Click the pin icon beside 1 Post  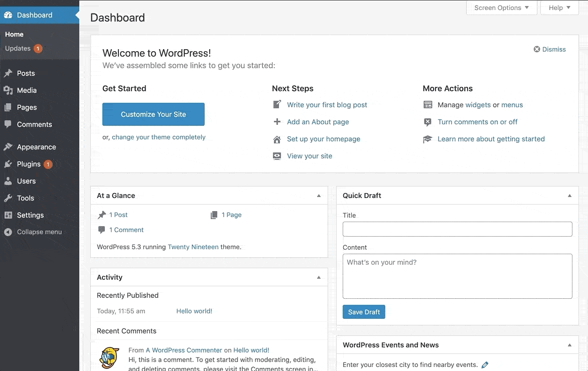pyautogui.click(x=102, y=215)
